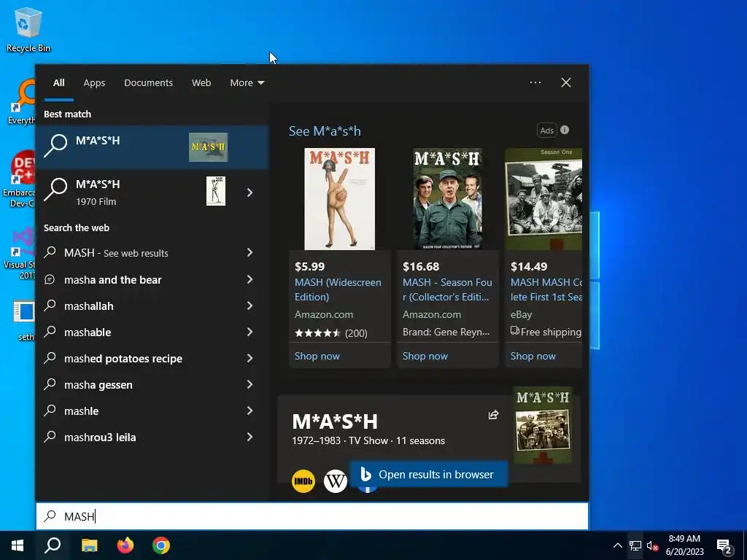Click the Windows Start button

18,545
